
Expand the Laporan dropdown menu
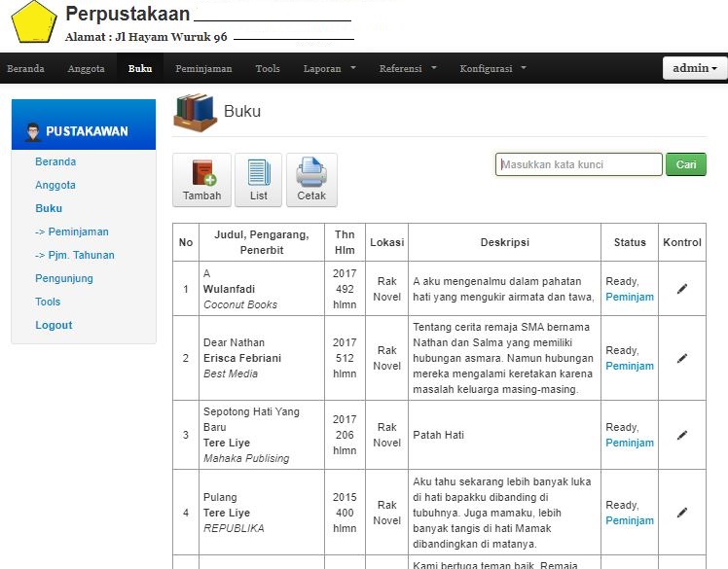[329, 69]
